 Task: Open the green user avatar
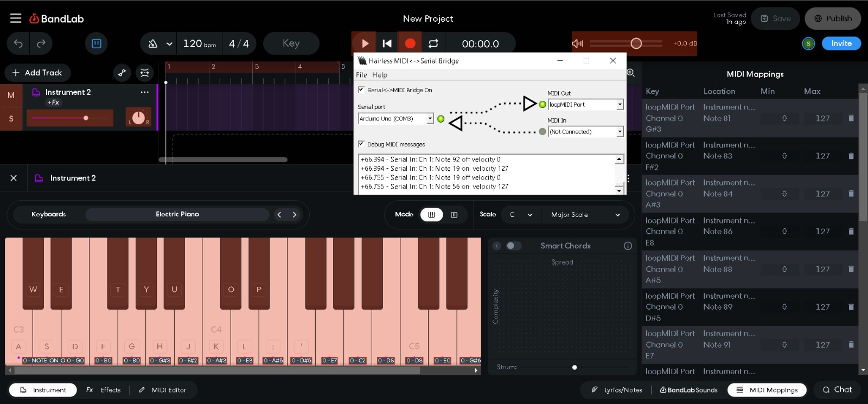(x=808, y=43)
